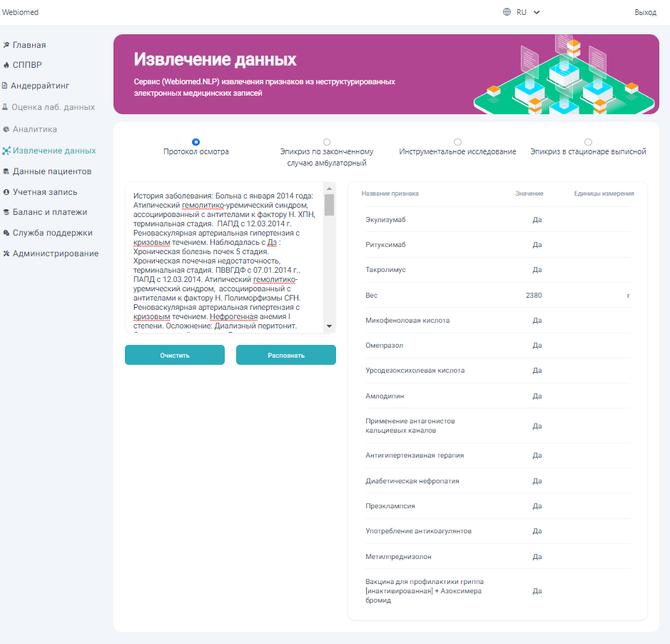Click the icon beside Баланс и платежи
Image resolution: width=670 pixels, height=644 pixels.
coord(6,212)
